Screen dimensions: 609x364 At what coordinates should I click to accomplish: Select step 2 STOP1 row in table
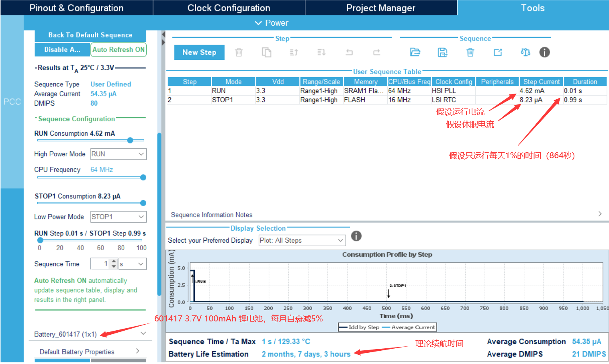(x=386, y=100)
